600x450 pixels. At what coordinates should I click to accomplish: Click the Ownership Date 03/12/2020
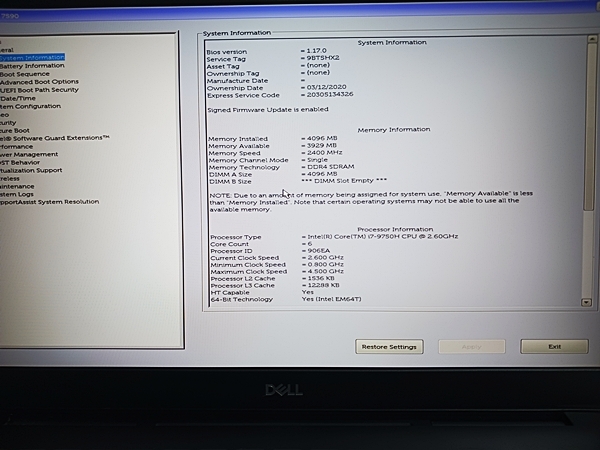(326, 87)
